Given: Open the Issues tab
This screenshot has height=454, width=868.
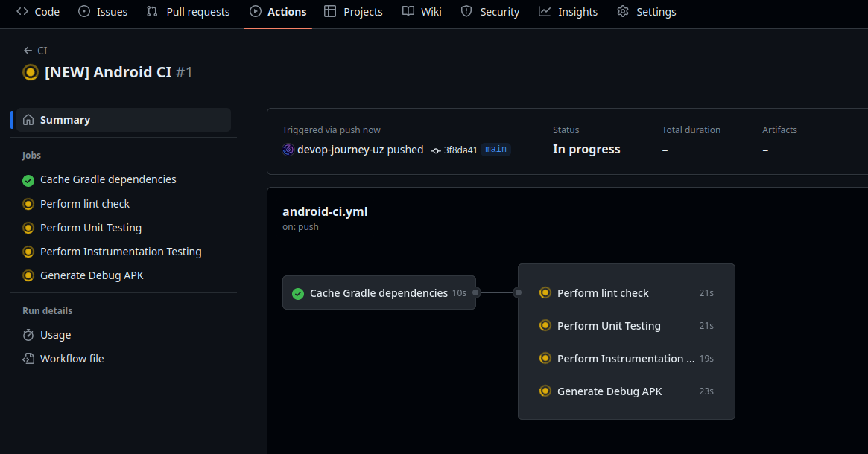Looking at the screenshot, I should click(103, 12).
